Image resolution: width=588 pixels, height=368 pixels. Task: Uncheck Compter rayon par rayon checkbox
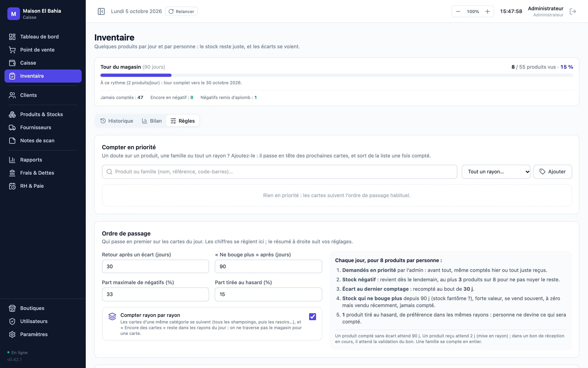tap(312, 317)
